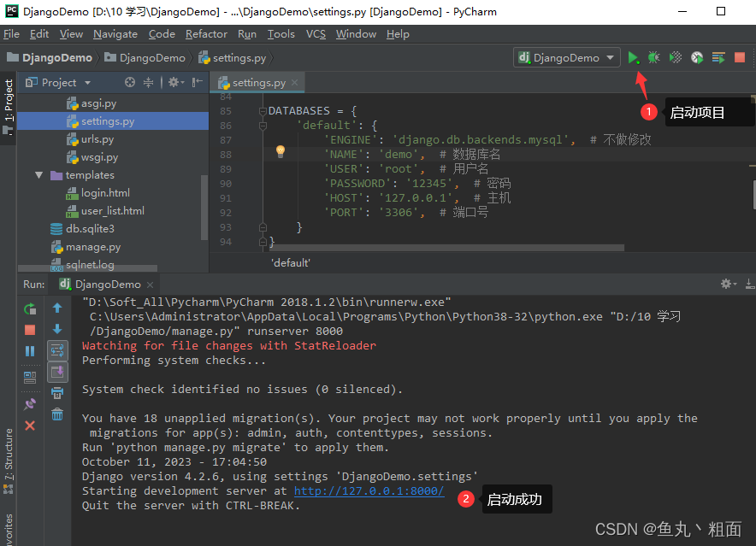The image size is (756, 546).
Task: Open the VCS menu
Action: (316, 34)
